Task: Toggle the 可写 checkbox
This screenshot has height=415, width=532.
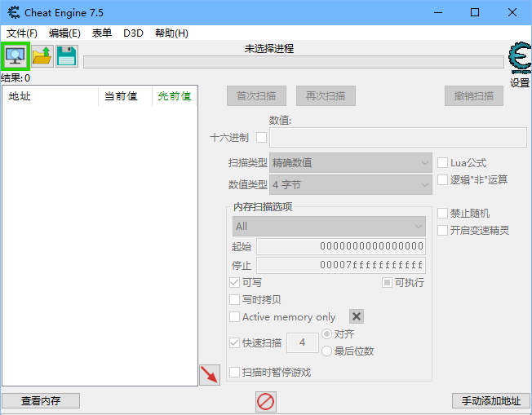Action: click(x=234, y=282)
